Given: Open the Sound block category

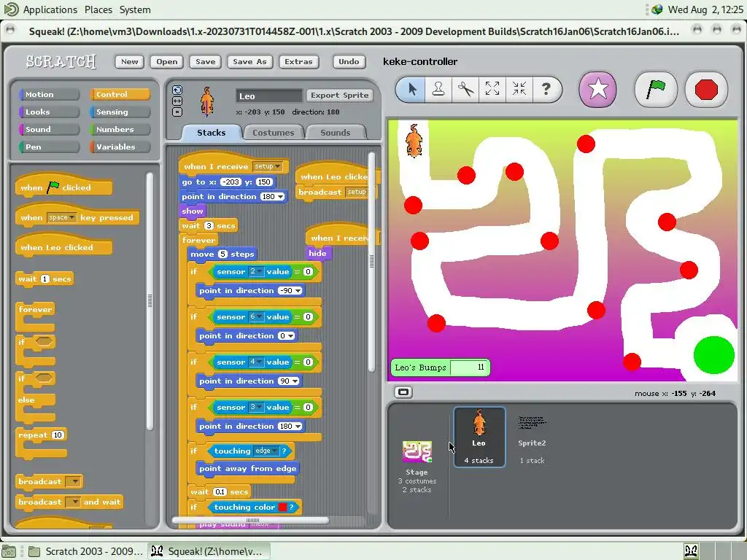Looking at the screenshot, I should click(x=49, y=129).
